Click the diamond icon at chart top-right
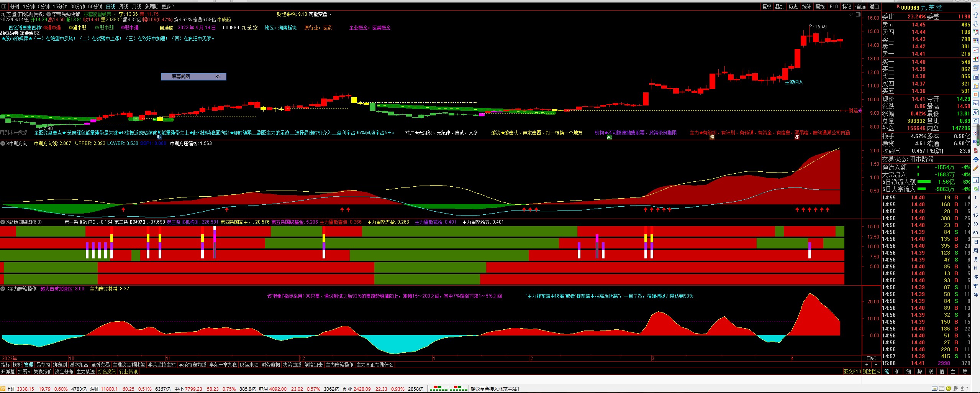The width and height of the screenshot is (980, 393). click(851, 15)
